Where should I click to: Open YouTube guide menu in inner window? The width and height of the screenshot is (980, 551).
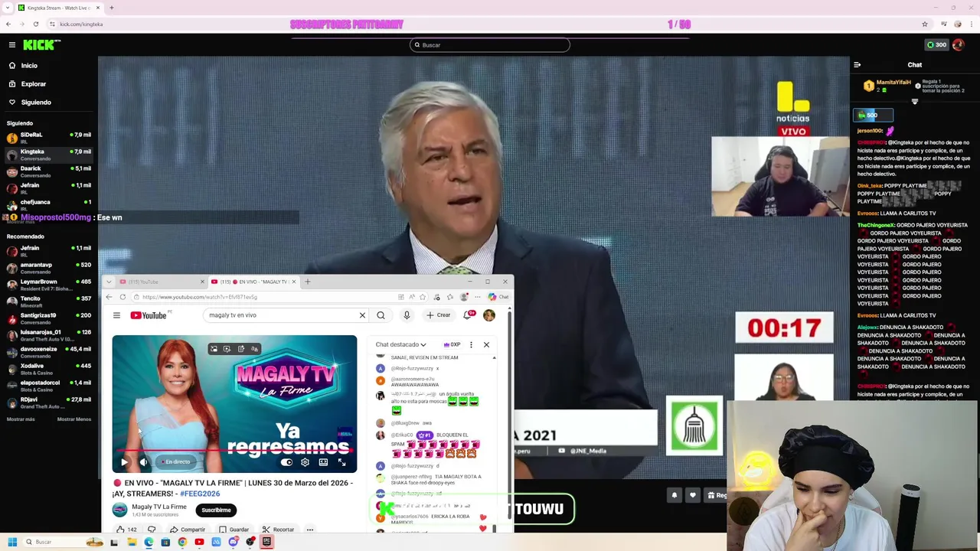point(116,315)
